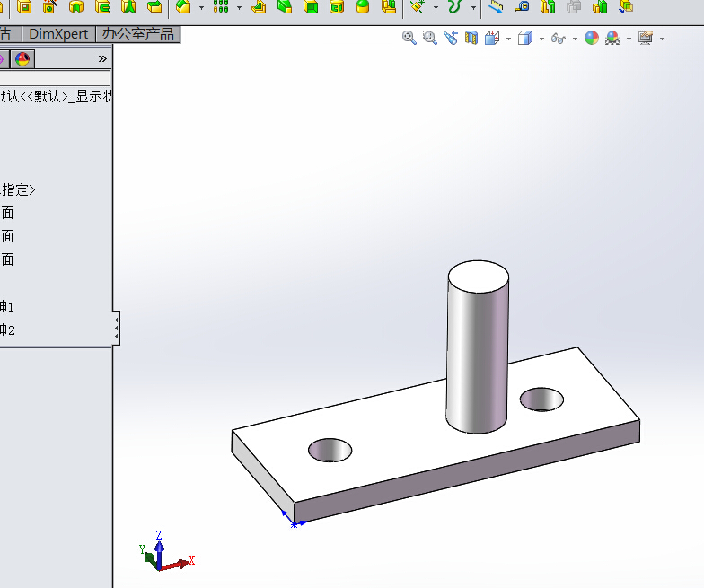Toggle the Section View
This screenshot has height=588, width=704.
471,38
